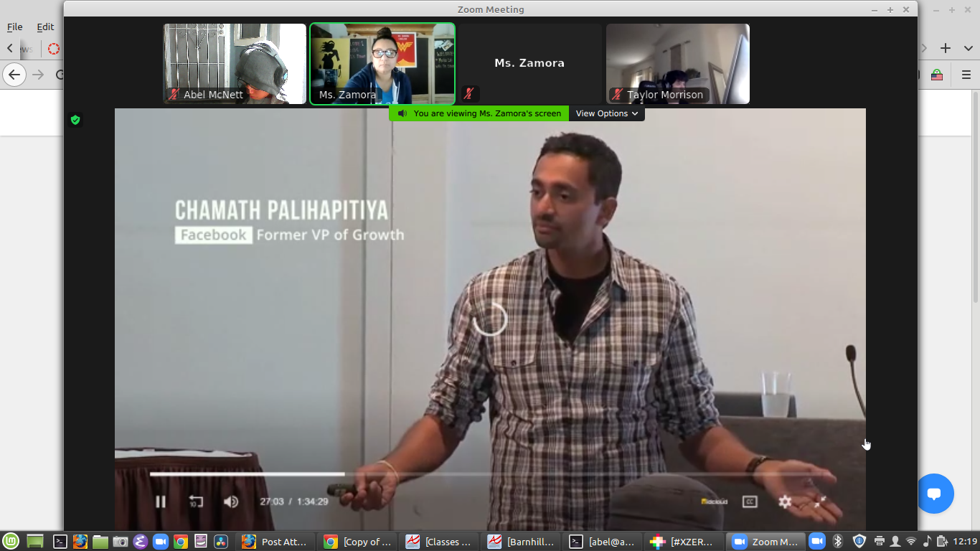
Task: Click Abel McNett's muted microphone icon
Action: click(173, 95)
